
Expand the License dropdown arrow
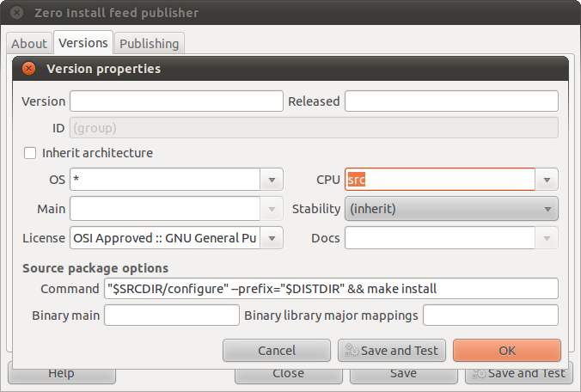tap(272, 238)
